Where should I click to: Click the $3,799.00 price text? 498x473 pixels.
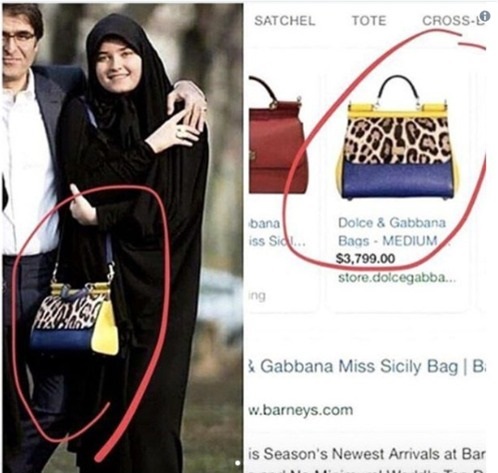[365, 258]
